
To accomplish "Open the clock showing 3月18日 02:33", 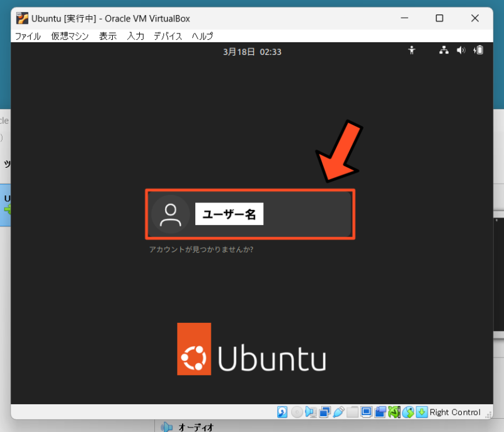I will point(253,52).
